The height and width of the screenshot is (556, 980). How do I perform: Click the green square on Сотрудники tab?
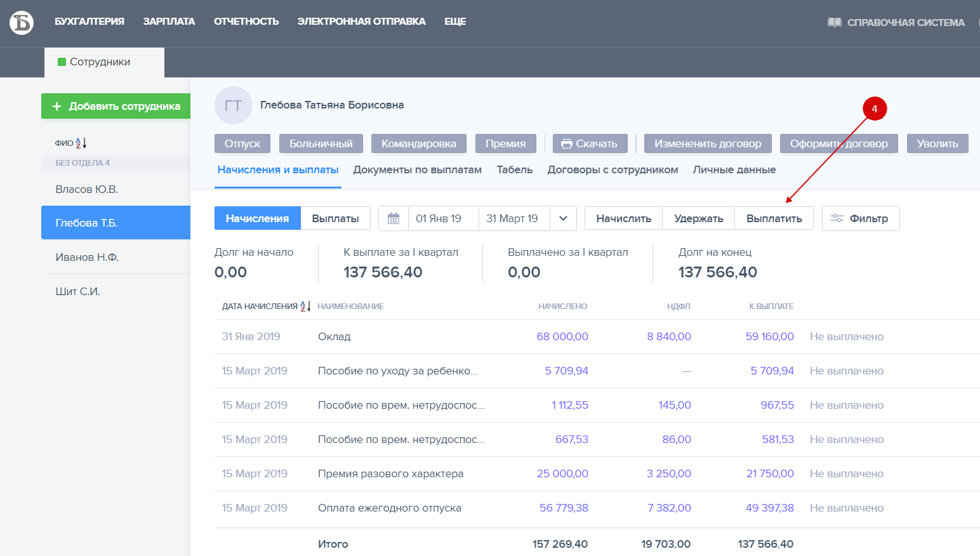point(62,62)
